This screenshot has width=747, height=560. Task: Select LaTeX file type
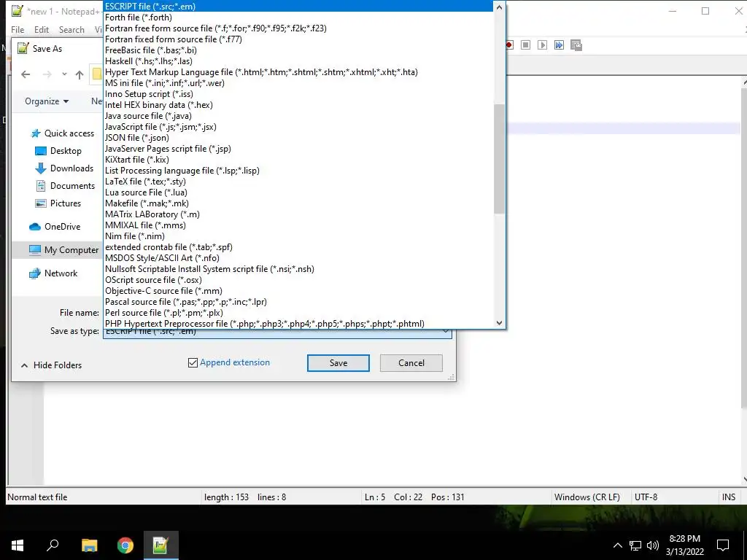pos(298,182)
